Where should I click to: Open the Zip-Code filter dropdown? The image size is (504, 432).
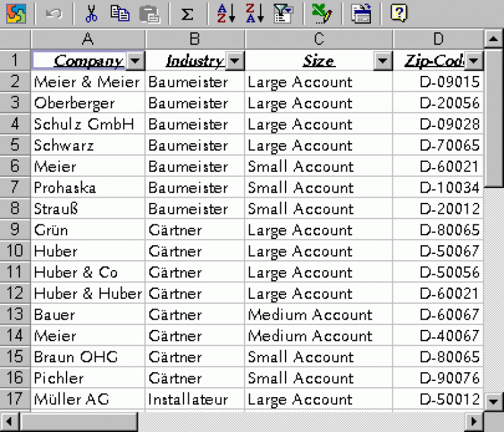[x=474, y=62]
